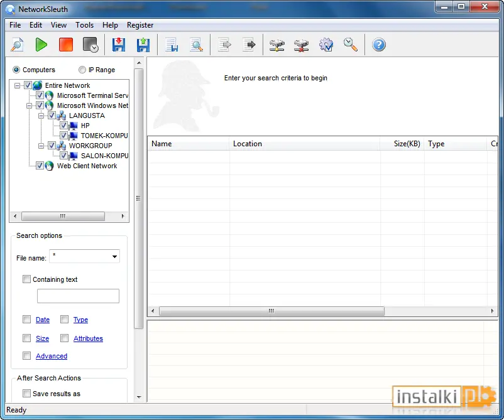Click the new search magnifier icon
Viewport: 504px width, 420px height.
coord(17,45)
